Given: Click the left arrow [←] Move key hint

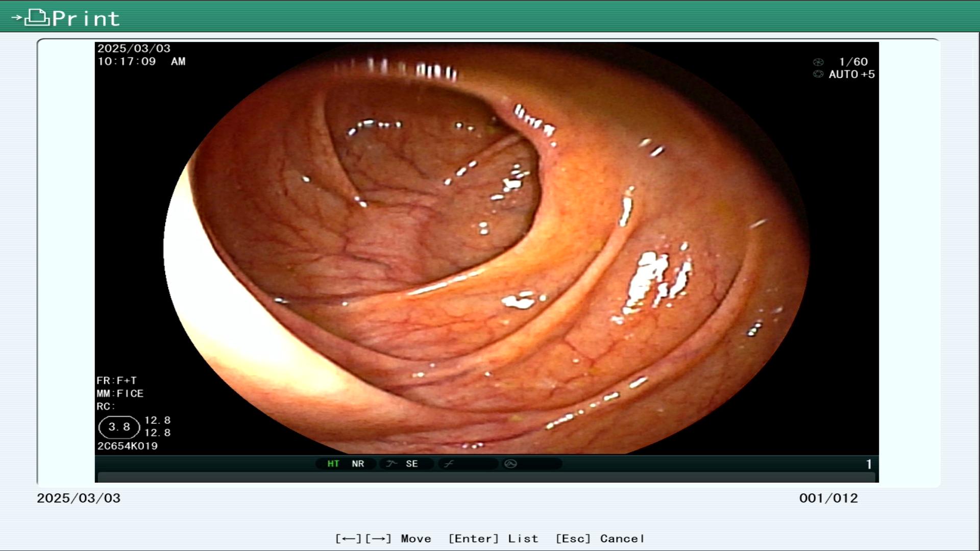Looking at the screenshot, I should (348, 539).
